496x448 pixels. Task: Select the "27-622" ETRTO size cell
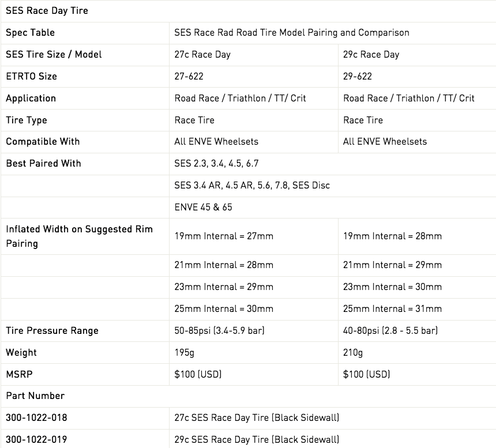[x=189, y=76]
